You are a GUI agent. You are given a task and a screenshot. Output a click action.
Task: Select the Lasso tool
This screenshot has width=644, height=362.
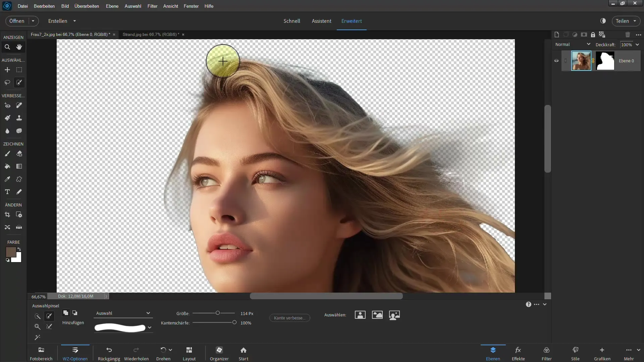pyautogui.click(x=7, y=82)
